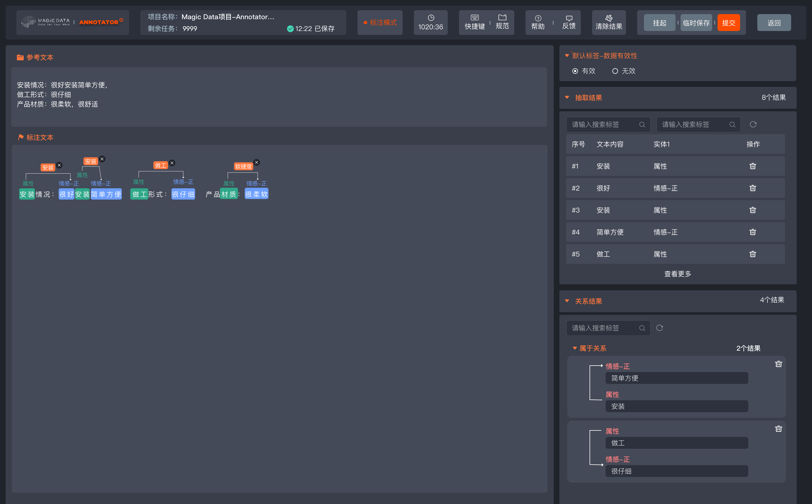Screen dimensions: 812x504
Task: Switch to 标注模式 mode
Action: [x=380, y=22]
